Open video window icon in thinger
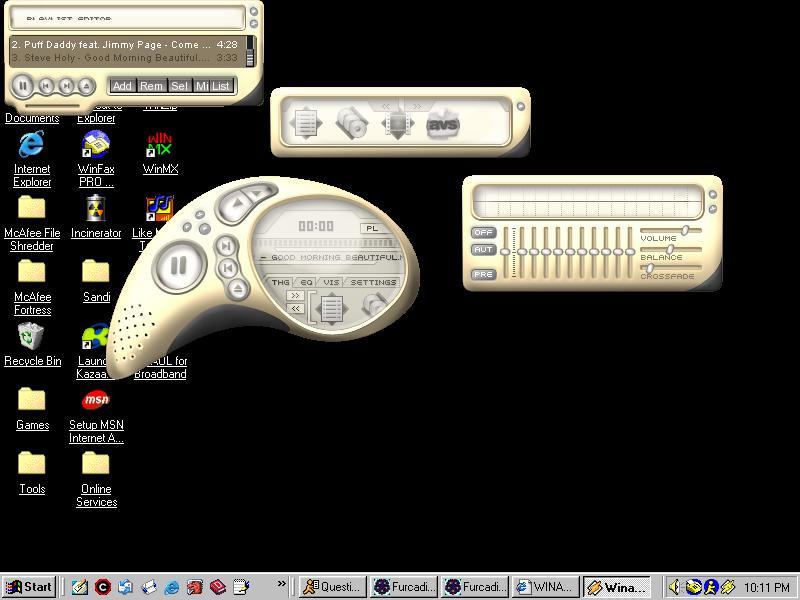The width and height of the screenshot is (800, 600). point(397,123)
